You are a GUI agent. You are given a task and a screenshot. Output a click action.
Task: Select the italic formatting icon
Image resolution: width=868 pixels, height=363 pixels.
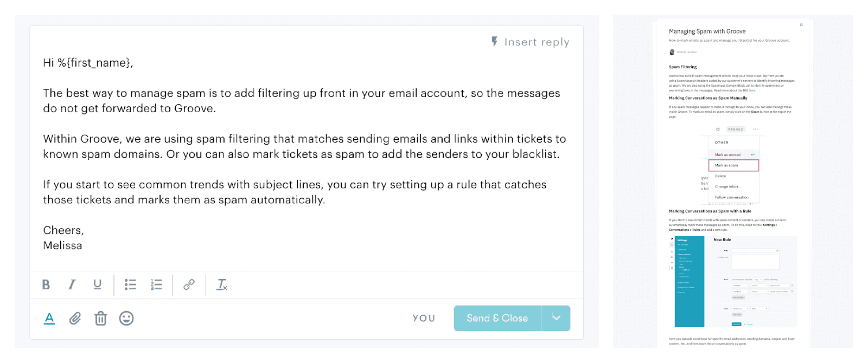click(72, 285)
